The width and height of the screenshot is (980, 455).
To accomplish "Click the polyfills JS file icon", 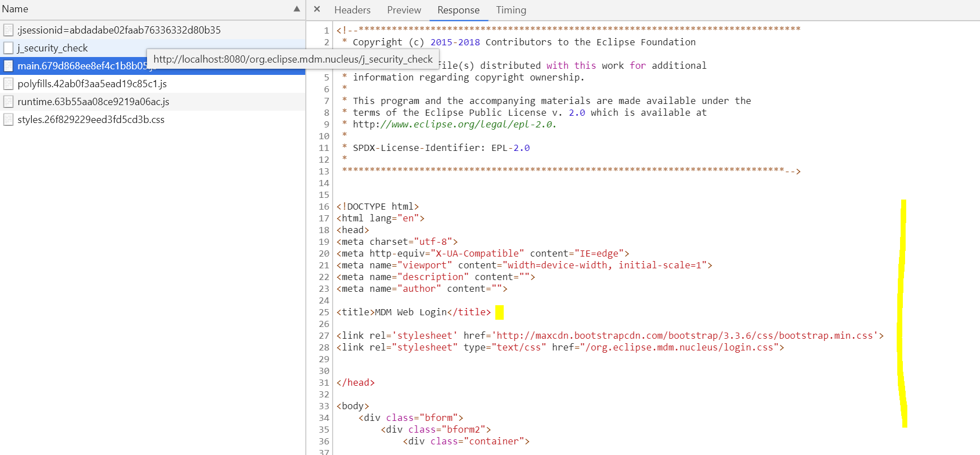I will pos(8,84).
